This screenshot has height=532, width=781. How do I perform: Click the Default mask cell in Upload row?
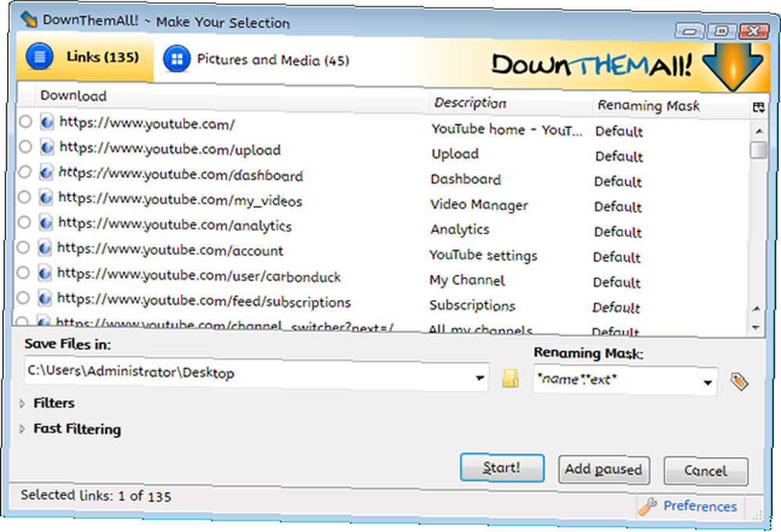(x=619, y=156)
